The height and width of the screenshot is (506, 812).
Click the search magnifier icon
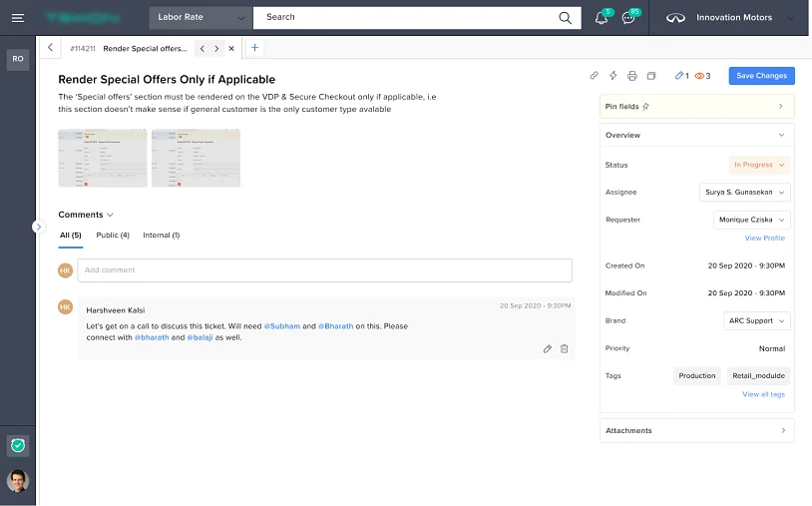565,18
